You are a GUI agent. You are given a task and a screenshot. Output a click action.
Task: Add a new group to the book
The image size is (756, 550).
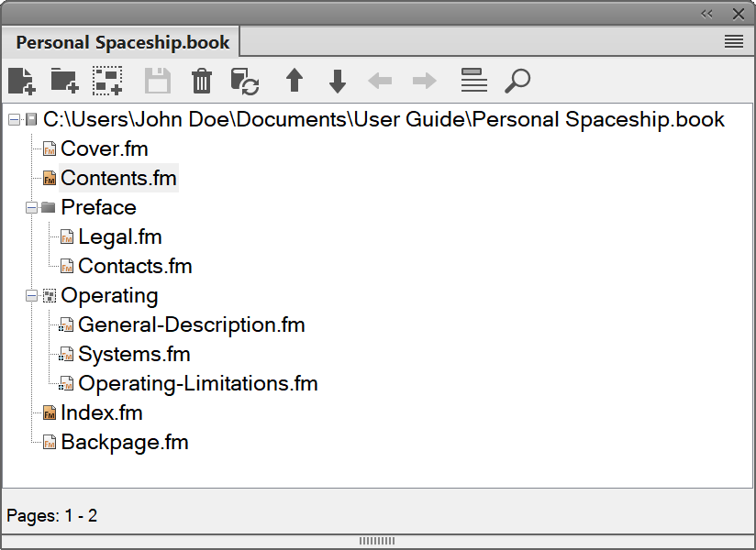pos(107,81)
